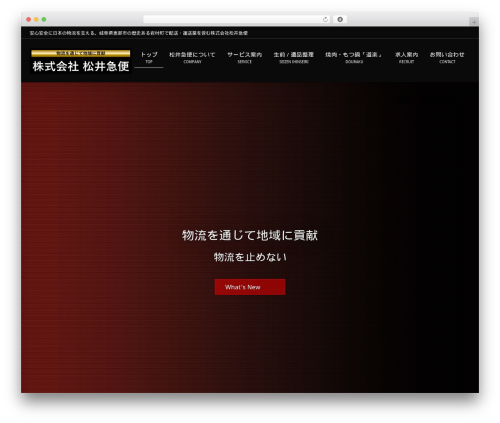Click the 物流を止めない subheading
The image size is (500, 423).
tap(250, 257)
